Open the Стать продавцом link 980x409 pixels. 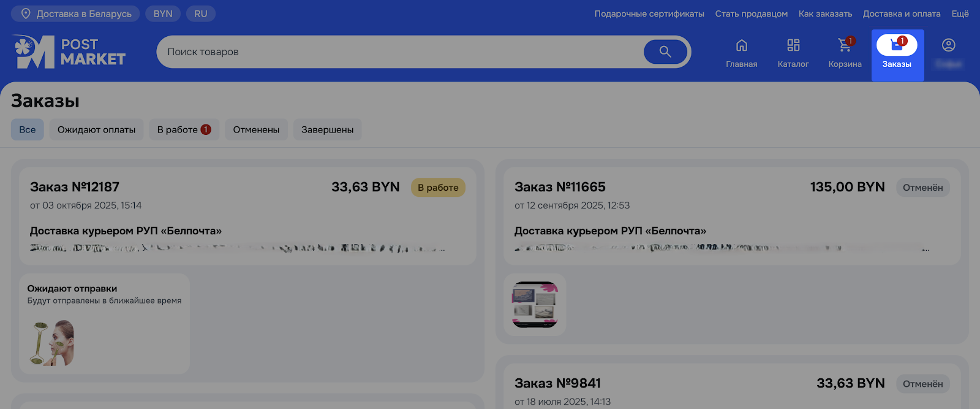coord(751,13)
